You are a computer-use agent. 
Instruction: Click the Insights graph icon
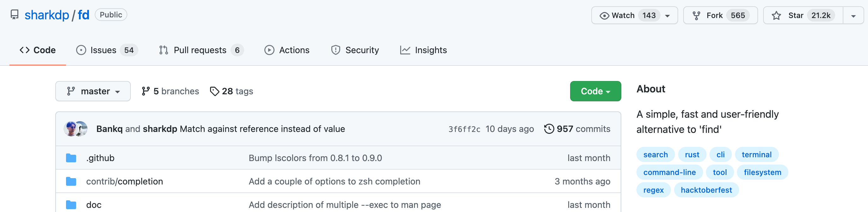[405, 50]
